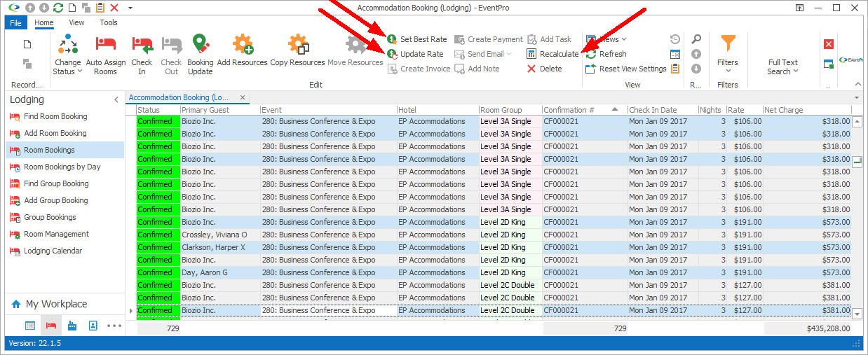Open the quick access toolbar customize dropdown

[x=130, y=8]
